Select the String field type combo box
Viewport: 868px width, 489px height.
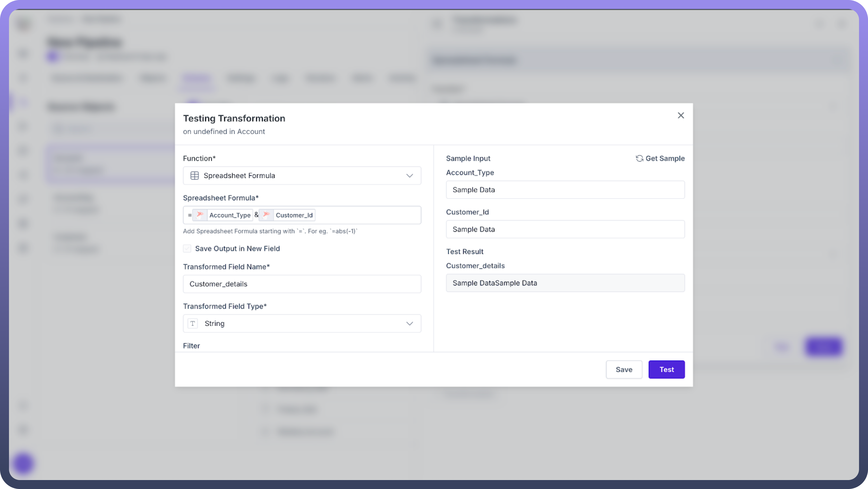[x=297, y=323]
